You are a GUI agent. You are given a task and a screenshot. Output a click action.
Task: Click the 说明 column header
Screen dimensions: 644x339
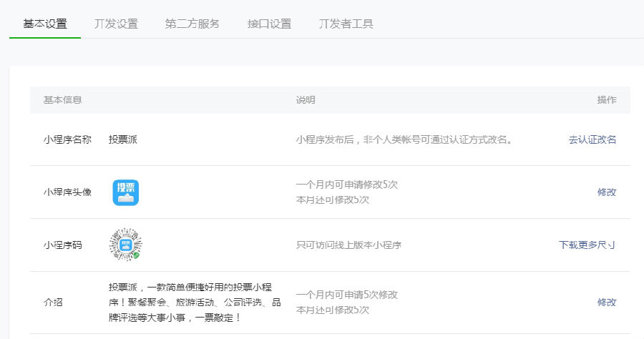coord(306,99)
